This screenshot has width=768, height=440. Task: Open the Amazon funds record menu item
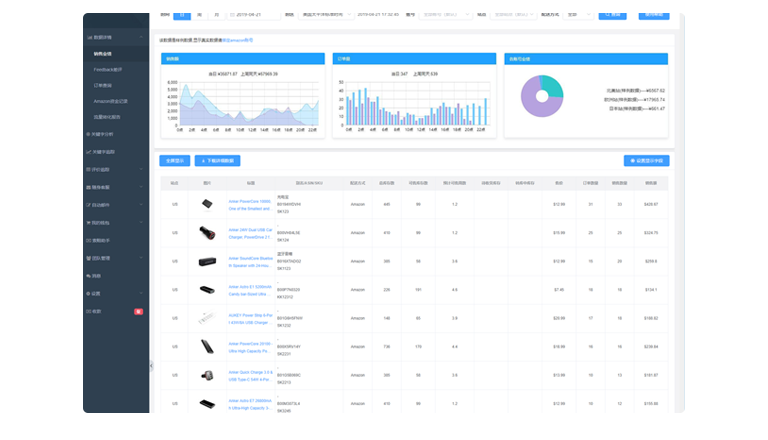110,101
